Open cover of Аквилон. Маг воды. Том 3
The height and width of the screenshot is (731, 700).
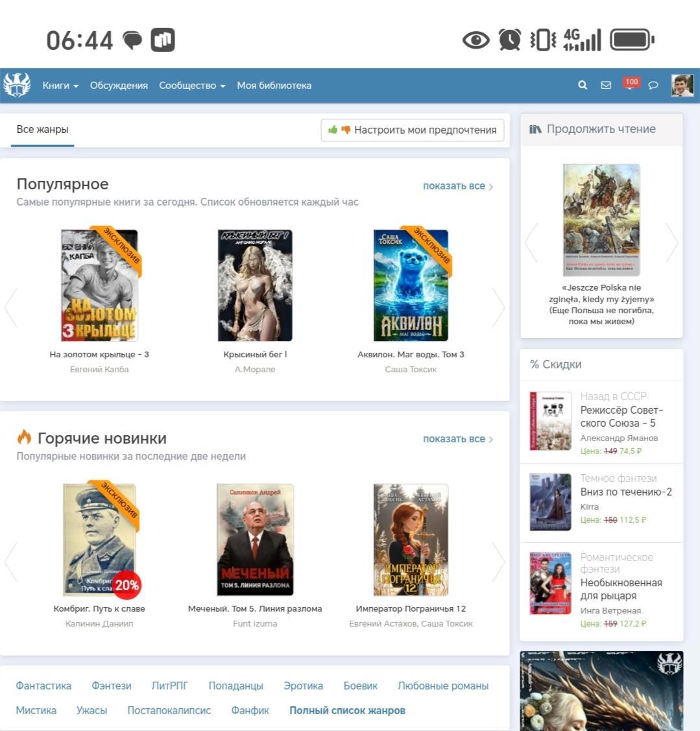click(411, 285)
